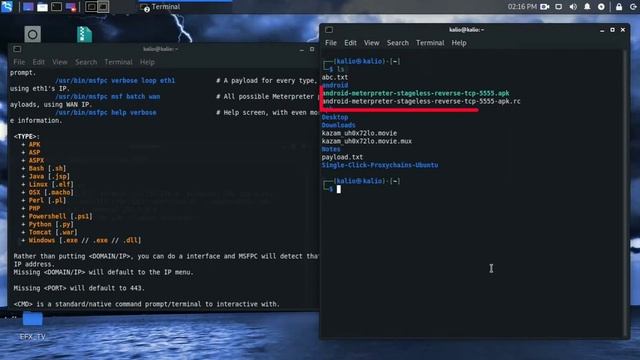
Task: Maximize the right terminal window
Action: [612, 30]
